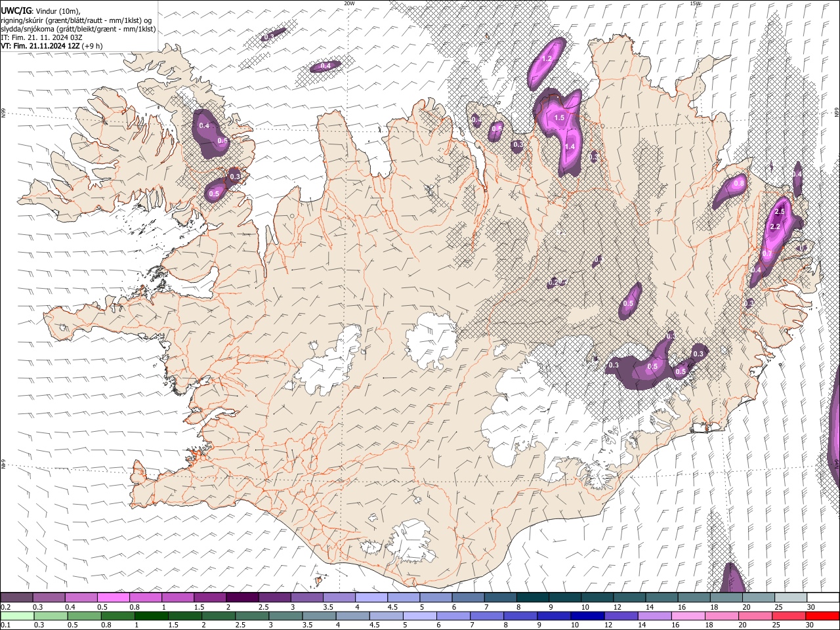Click the '15W' longitude label
This screenshot has width=840, height=630.
695,3
